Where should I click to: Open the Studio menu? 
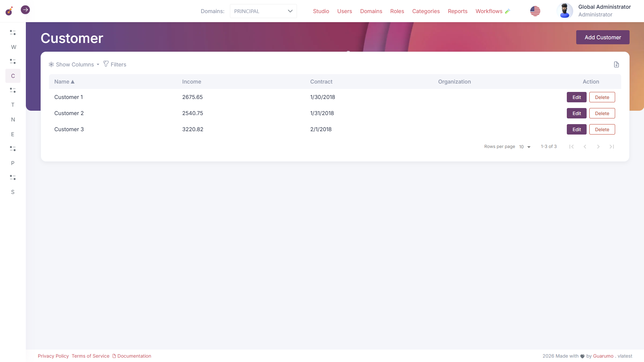[321, 11]
